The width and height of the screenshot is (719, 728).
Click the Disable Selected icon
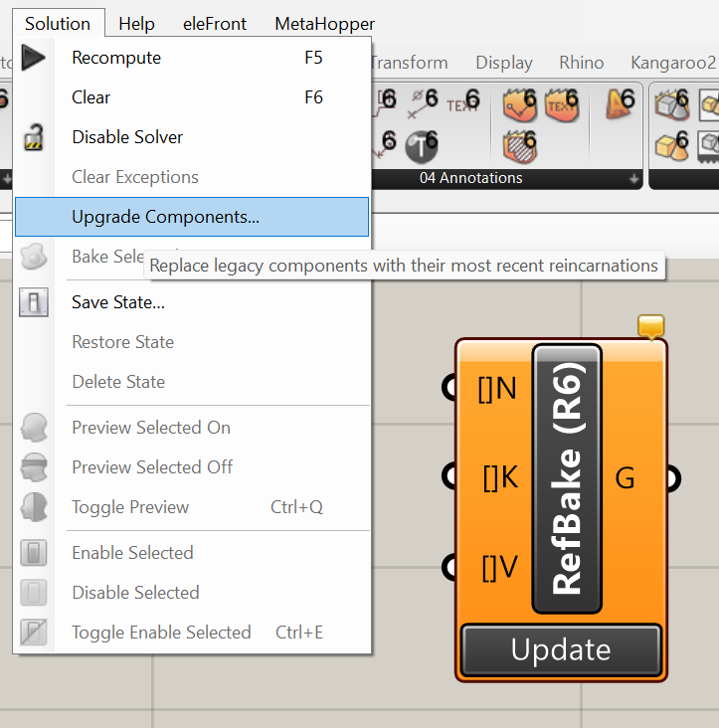coord(34,593)
